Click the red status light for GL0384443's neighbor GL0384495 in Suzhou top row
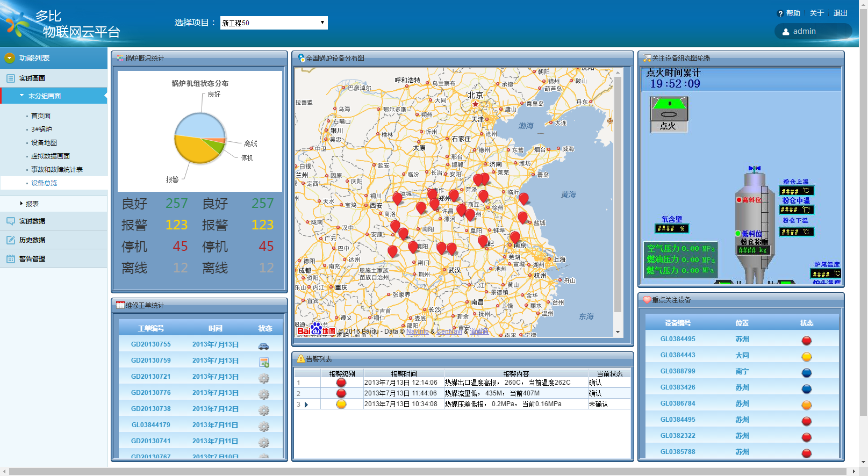Image resolution: width=868 pixels, height=476 pixels. click(x=806, y=341)
